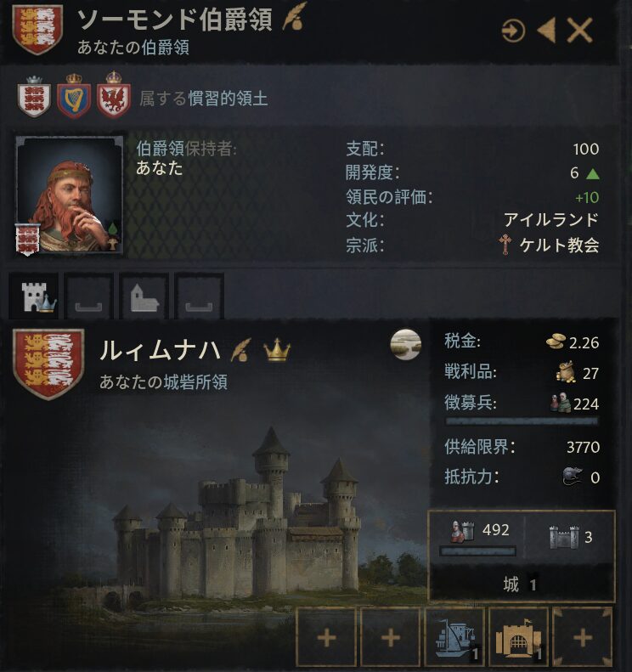The image size is (632, 672).
Task: Open the first empty building slot plus
Action: coord(326,637)
